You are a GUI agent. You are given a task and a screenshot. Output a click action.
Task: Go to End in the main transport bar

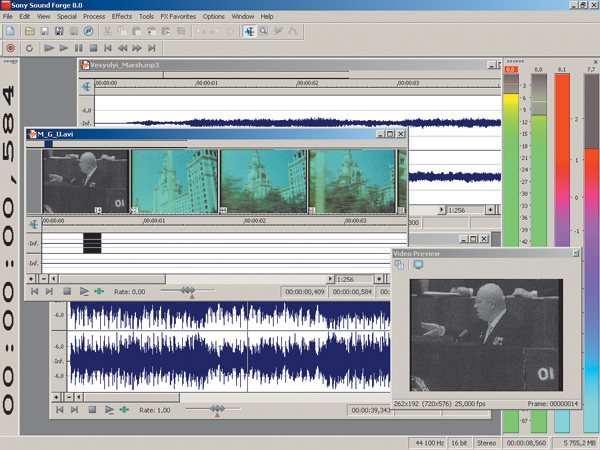pyautogui.click(x=152, y=48)
